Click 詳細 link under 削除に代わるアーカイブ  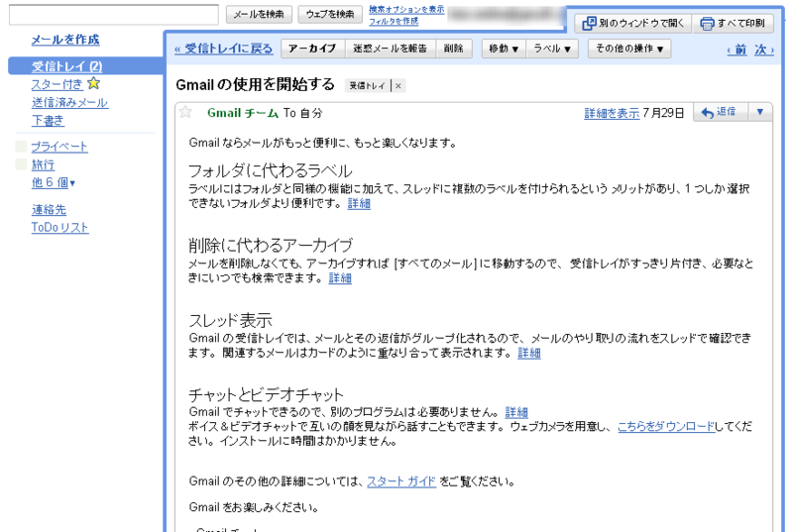click(x=340, y=277)
